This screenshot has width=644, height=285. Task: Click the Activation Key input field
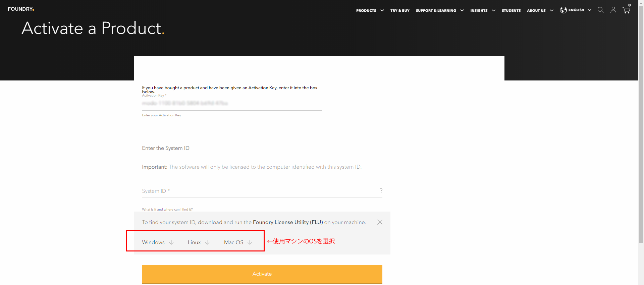pos(232,103)
